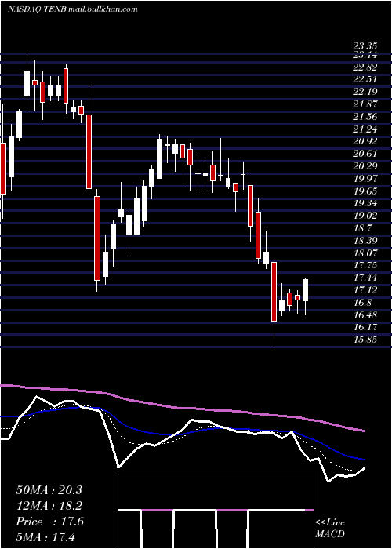392x549 pixels.
Task: Click the 17.75 price axis label
Action: click(365, 265)
